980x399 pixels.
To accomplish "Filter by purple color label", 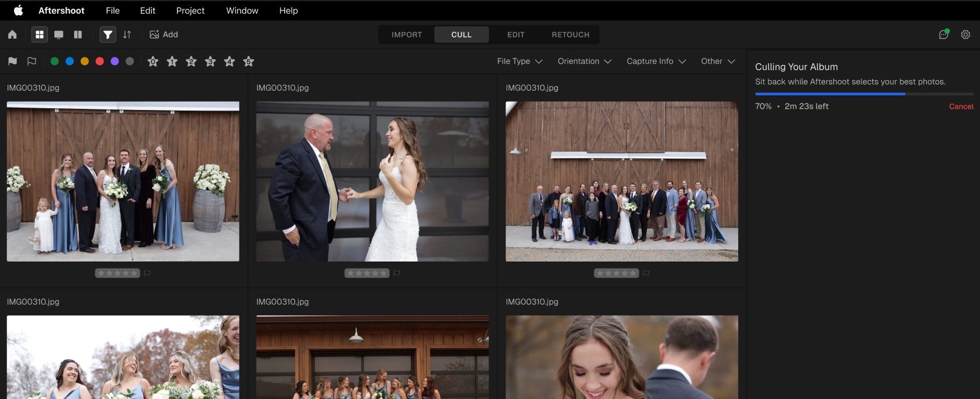I will click(x=115, y=61).
